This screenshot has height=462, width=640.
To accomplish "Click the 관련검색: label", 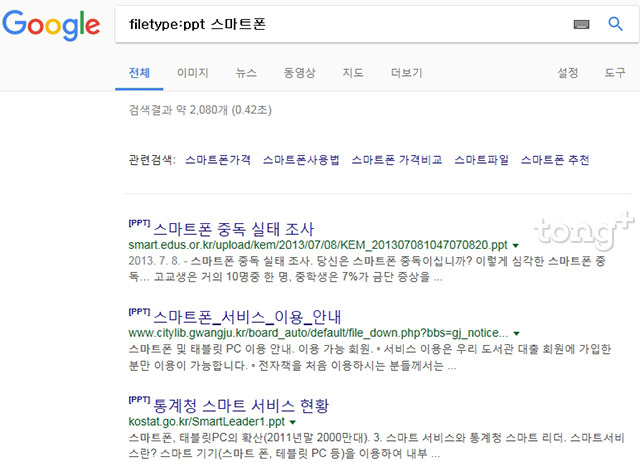I will 152,160.
